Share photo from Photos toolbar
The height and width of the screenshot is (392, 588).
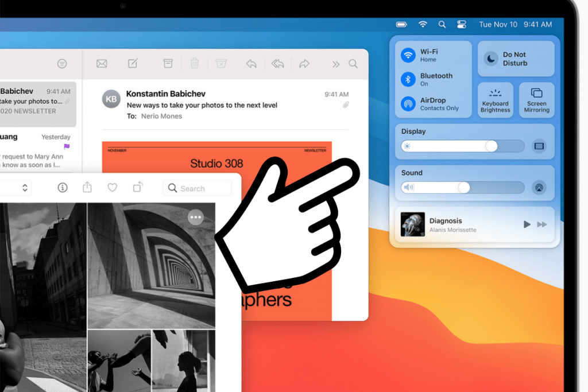(x=87, y=187)
